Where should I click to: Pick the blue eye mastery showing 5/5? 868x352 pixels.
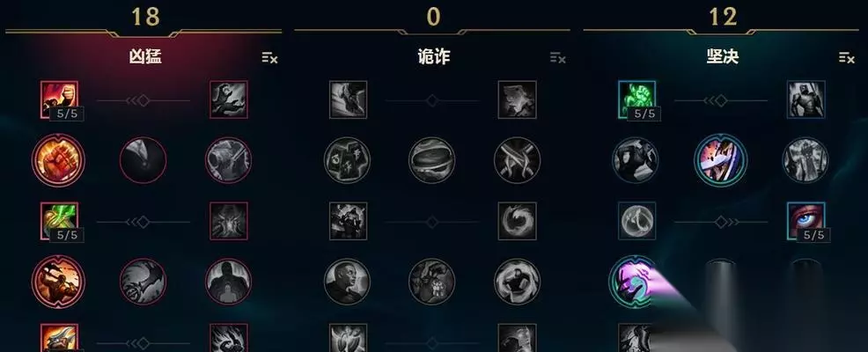click(x=806, y=221)
